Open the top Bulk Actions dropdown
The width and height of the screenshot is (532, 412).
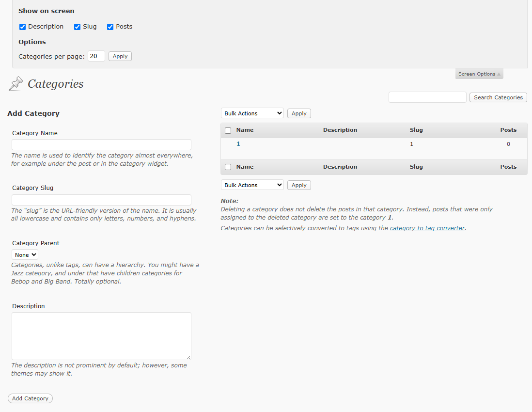coord(252,113)
